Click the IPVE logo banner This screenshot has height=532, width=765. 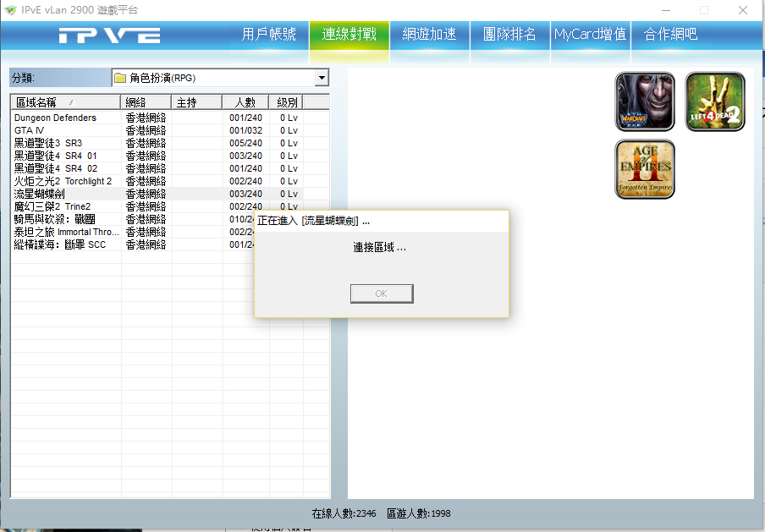(x=110, y=36)
